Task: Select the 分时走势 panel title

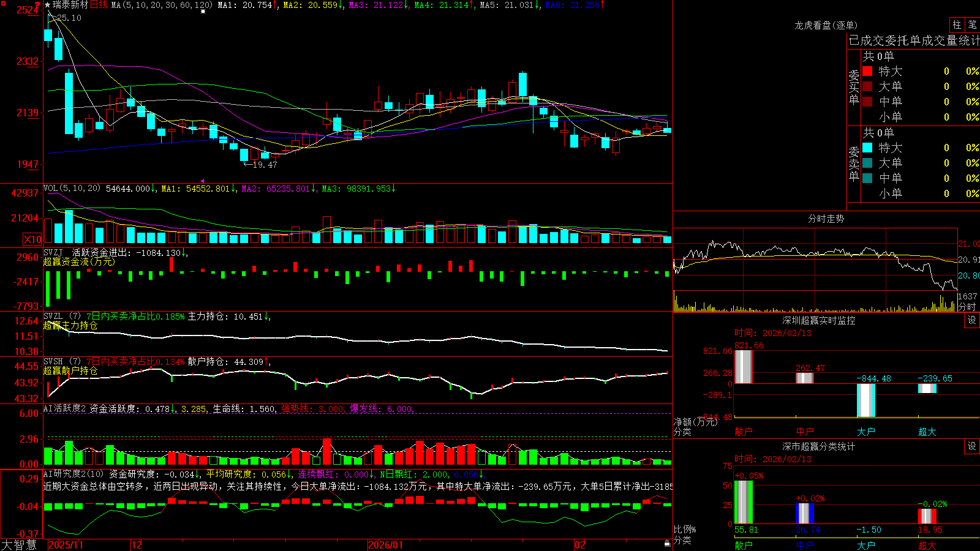Action: click(826, 219)
